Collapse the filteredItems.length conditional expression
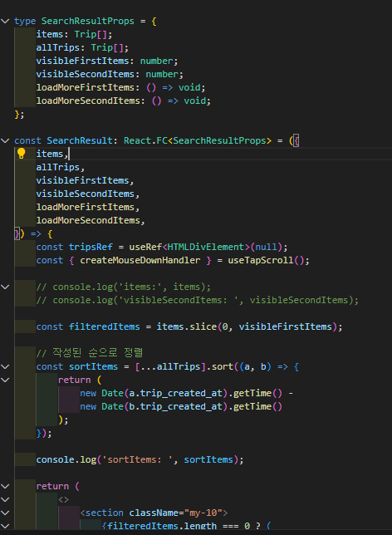 click(5, 526)
